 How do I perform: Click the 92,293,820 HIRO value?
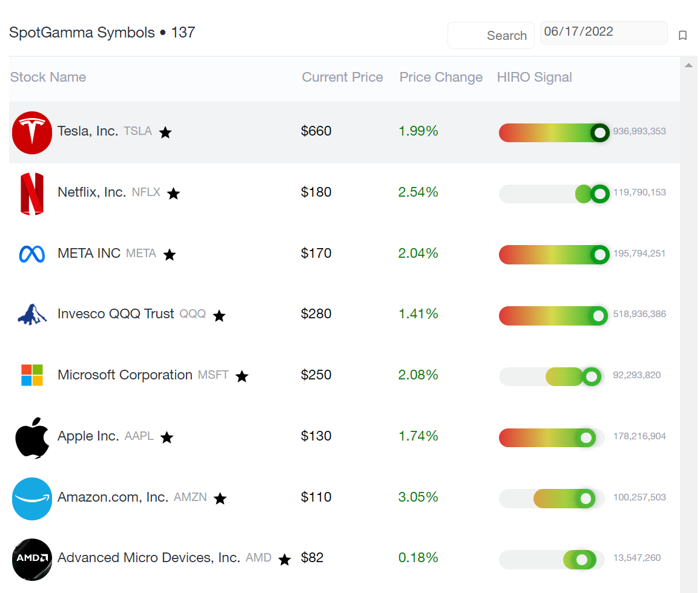(636, 375)
